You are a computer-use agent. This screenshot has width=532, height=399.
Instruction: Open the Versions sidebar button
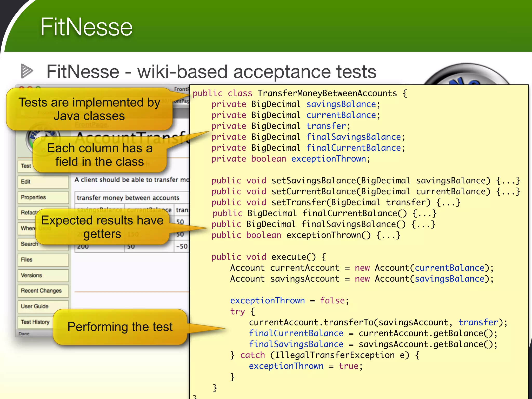click(x=43, y=275)
